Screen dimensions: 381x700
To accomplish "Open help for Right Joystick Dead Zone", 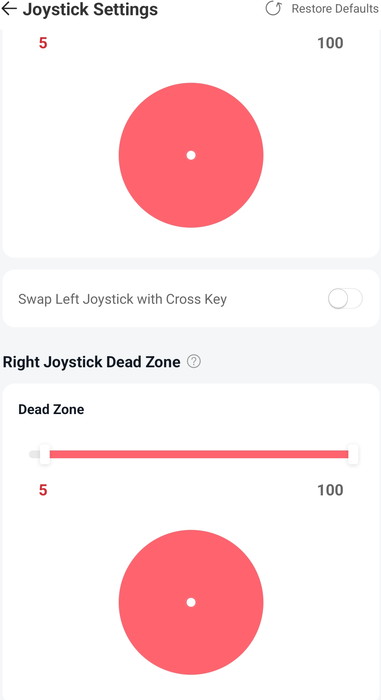I will [x=194, y=361].
